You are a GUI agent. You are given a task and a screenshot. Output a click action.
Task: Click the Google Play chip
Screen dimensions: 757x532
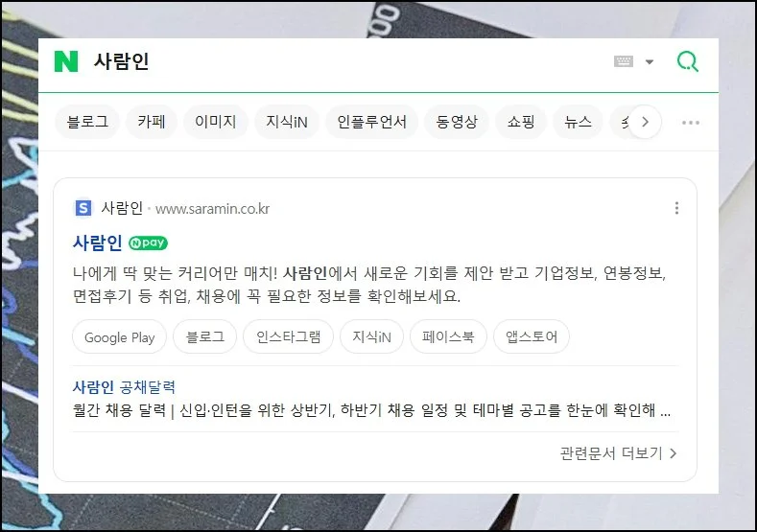click(x=119, y=336)
